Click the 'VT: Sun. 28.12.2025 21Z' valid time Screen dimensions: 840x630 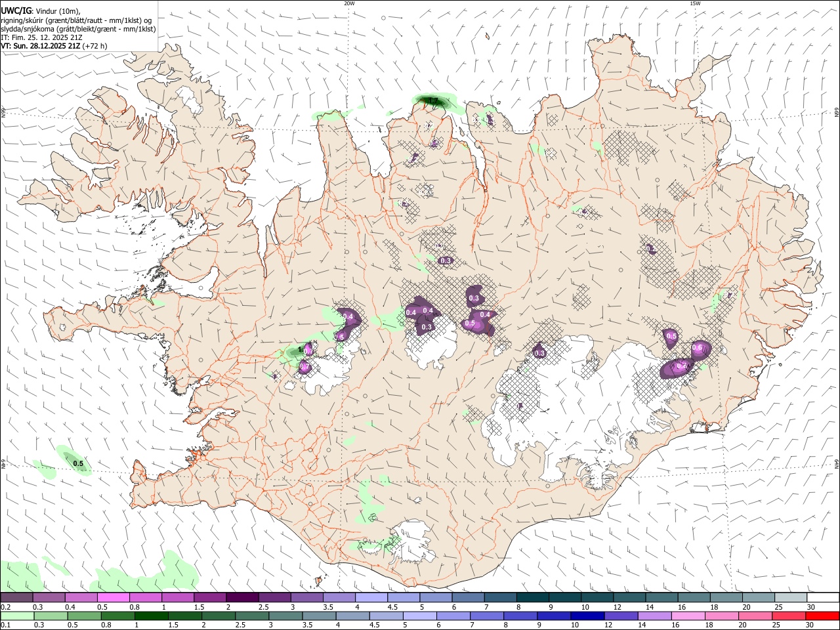point(40,46)
